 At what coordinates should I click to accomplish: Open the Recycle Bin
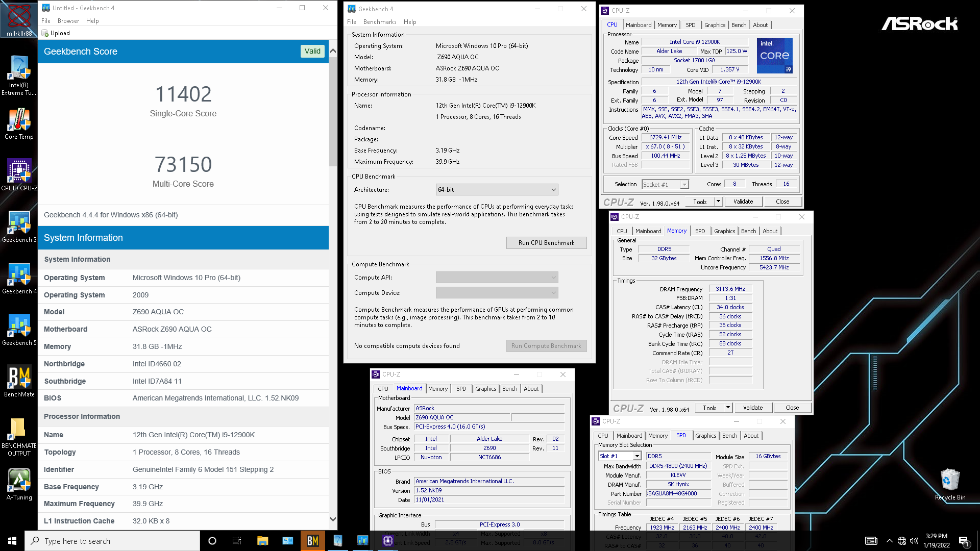(x=950, y=484)
